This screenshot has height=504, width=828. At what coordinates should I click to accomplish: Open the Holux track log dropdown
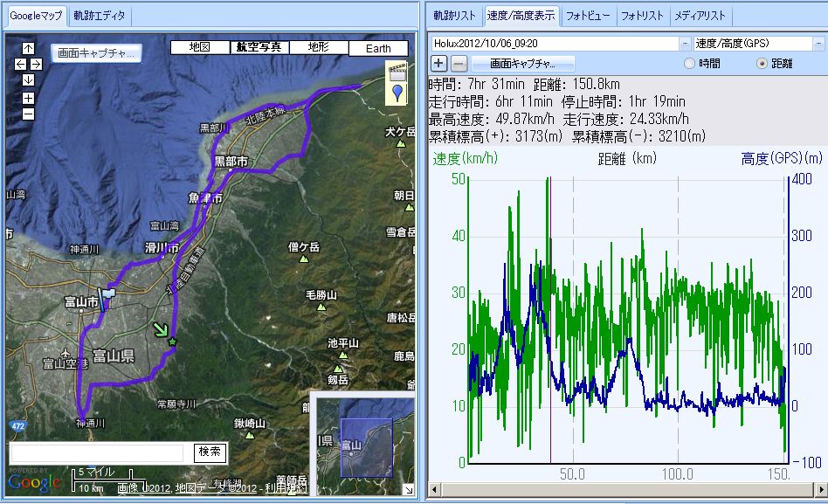pos(684,43)
